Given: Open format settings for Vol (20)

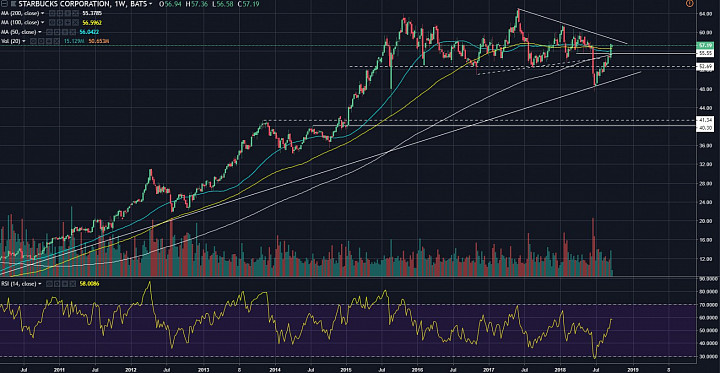Looking at the screenshot, I should tap(41, 41).
